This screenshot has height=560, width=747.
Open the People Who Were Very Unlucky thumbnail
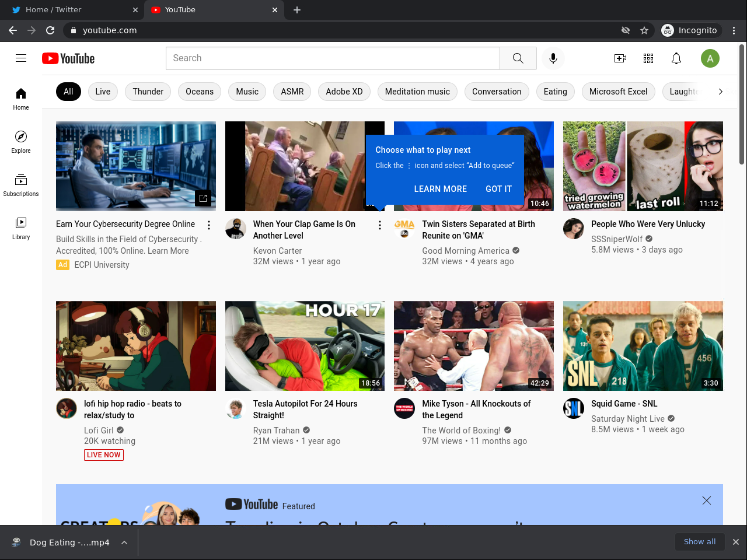(x=643, y=166)
